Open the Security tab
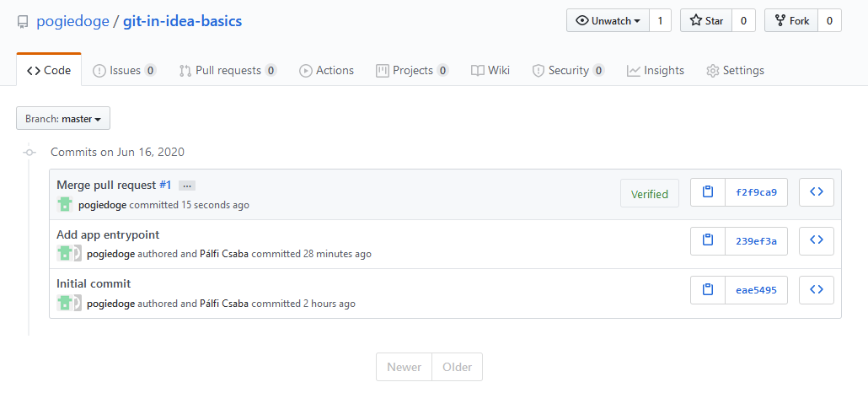 click(569, 70)
